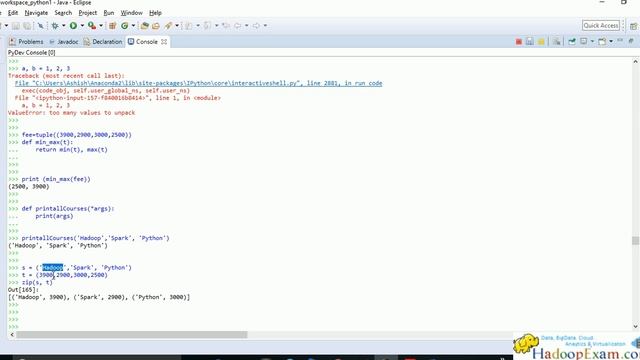Navigate Back with the left arrow icon
640x360 pixels.
click(237, 26)
